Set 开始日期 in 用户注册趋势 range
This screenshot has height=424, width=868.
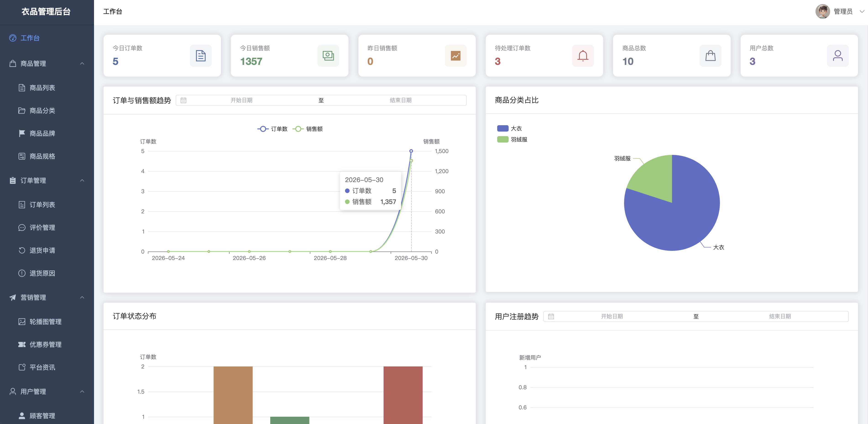click(x=612, y=317)
